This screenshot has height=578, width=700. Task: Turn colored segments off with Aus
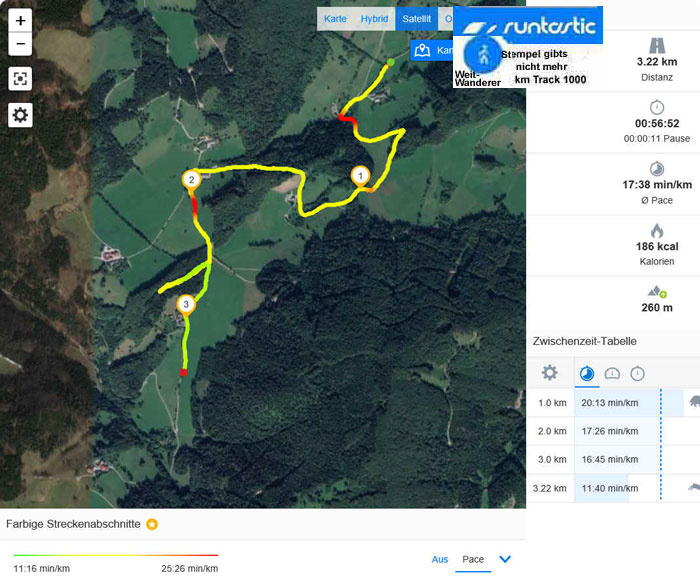coord(440,559)
